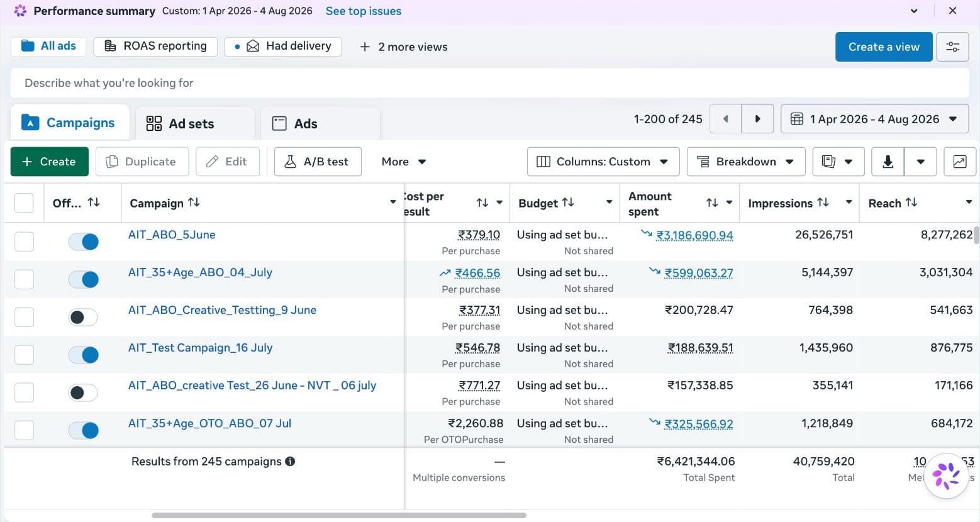Image resolution: width=980 pixels, height=522 pixels.
Task: Open the Columns: Custom dropdown
Action: [x=603, y=162]
